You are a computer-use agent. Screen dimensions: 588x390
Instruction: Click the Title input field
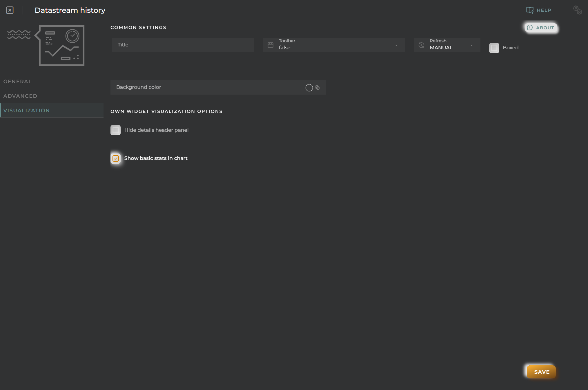[x=182, y=45]
